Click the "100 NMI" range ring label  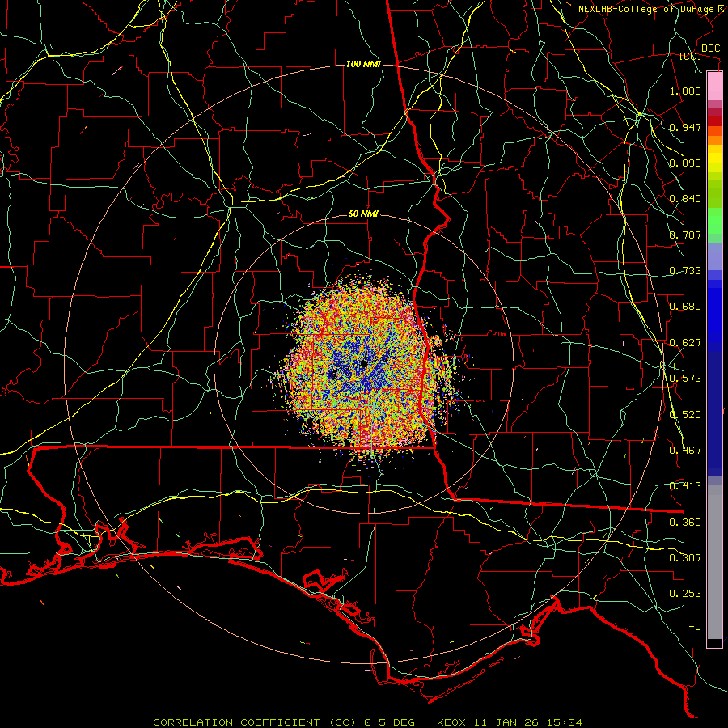[363, 64]
